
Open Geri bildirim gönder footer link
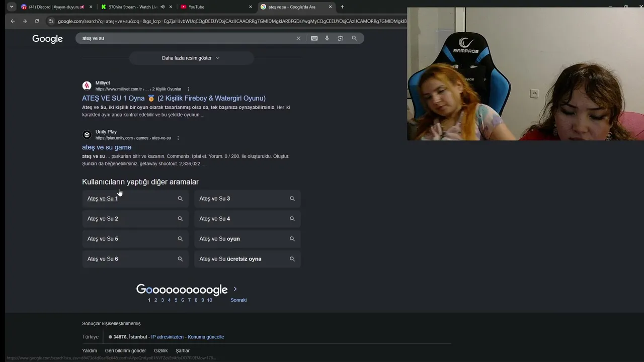click(125, 350)
